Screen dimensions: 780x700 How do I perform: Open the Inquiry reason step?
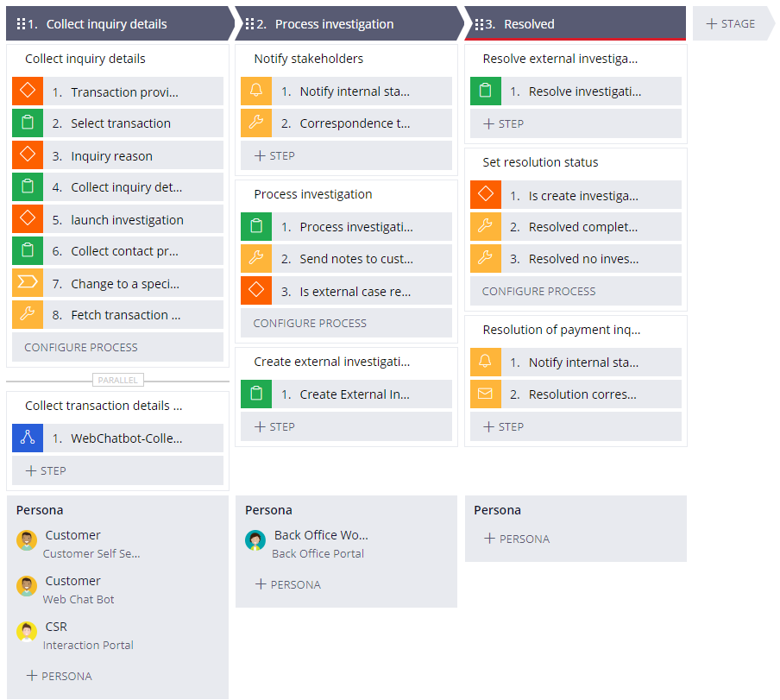(111, 156)
